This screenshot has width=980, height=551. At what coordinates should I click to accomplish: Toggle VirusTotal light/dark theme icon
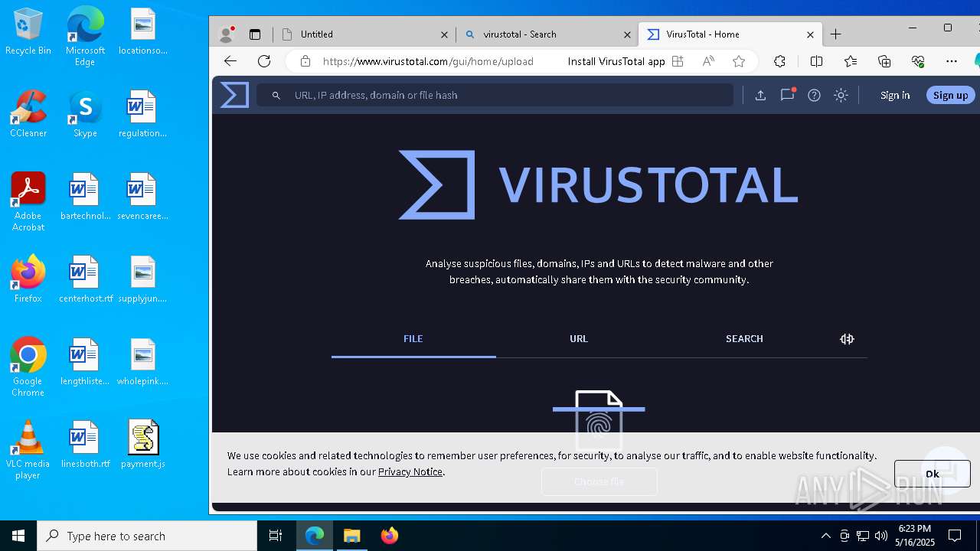coord(841,95)
